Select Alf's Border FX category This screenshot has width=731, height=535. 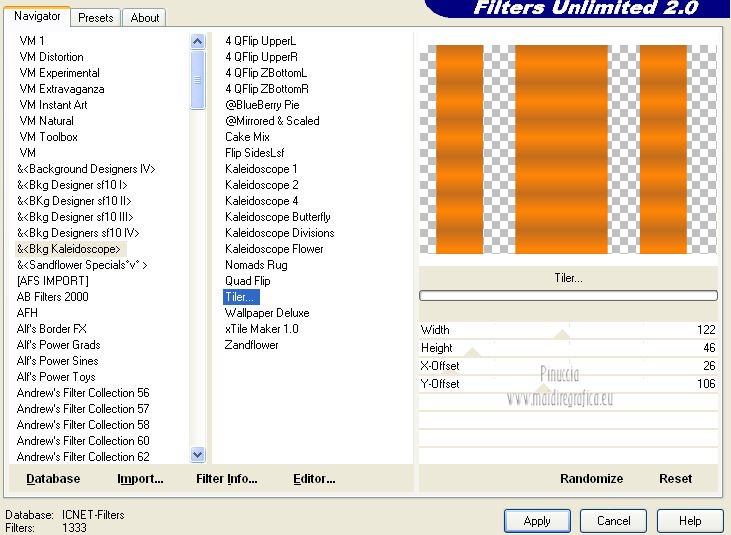[51, 329]
